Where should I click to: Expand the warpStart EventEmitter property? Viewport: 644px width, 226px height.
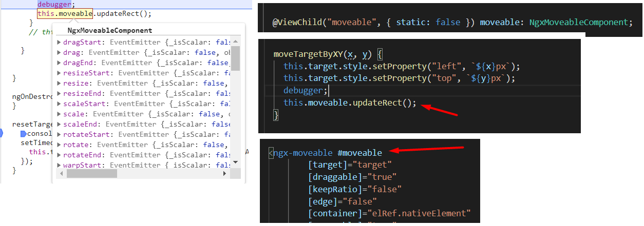point(59,165)
